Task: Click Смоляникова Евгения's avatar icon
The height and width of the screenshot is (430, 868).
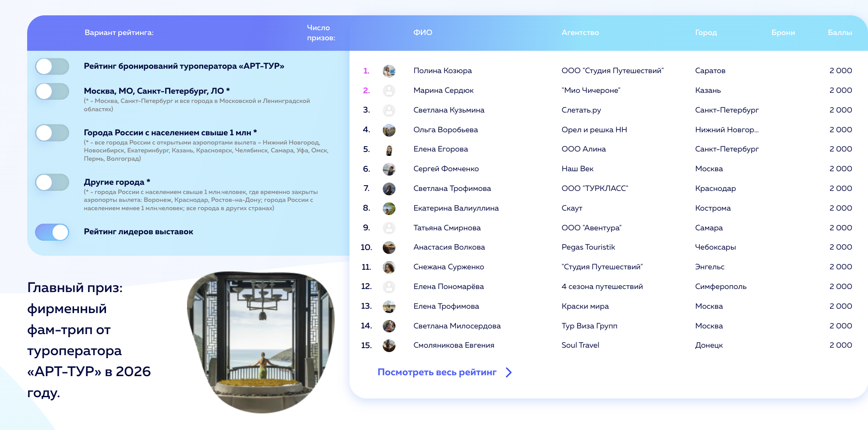Action: [389, 345]
